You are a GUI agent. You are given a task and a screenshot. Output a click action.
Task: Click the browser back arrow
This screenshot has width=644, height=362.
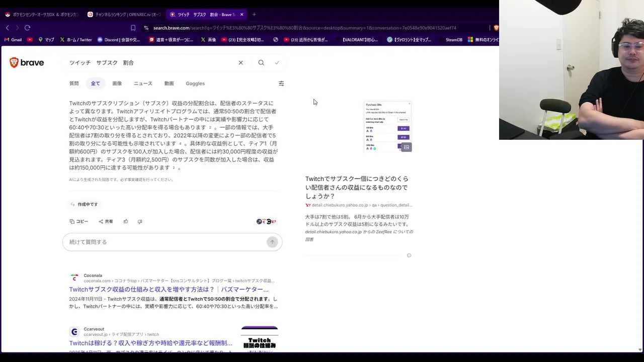[7, 28]
